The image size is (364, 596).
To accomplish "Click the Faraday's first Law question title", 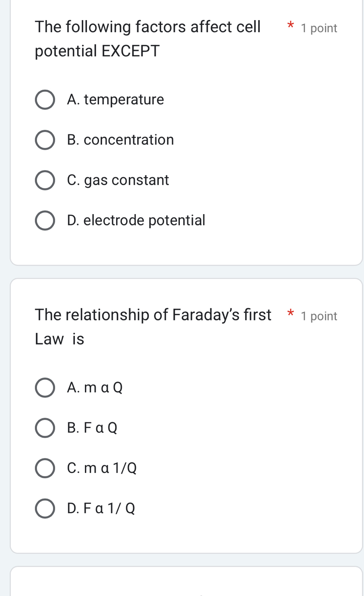I will tap(153, 326).
